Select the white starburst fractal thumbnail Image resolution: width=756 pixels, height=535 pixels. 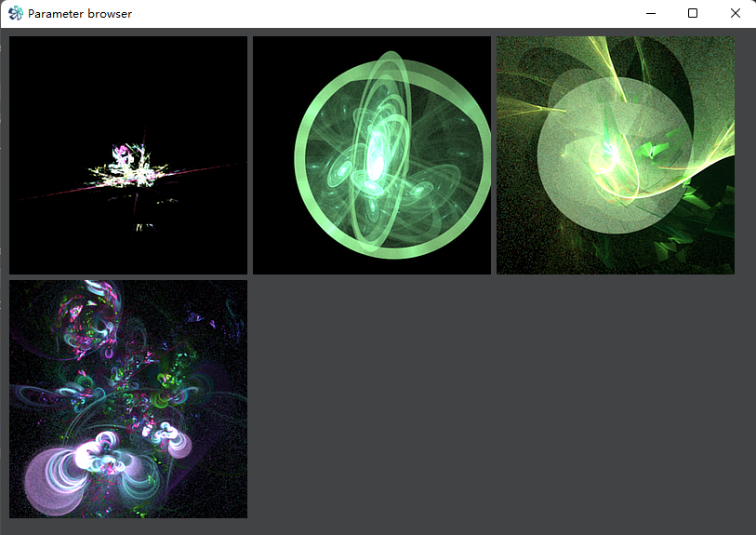(128, 155)
